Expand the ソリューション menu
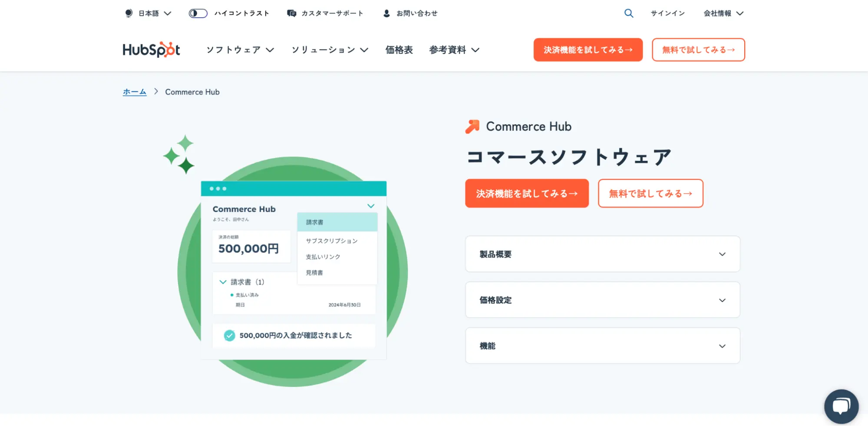The image size is (868, 426). [330, 50]
